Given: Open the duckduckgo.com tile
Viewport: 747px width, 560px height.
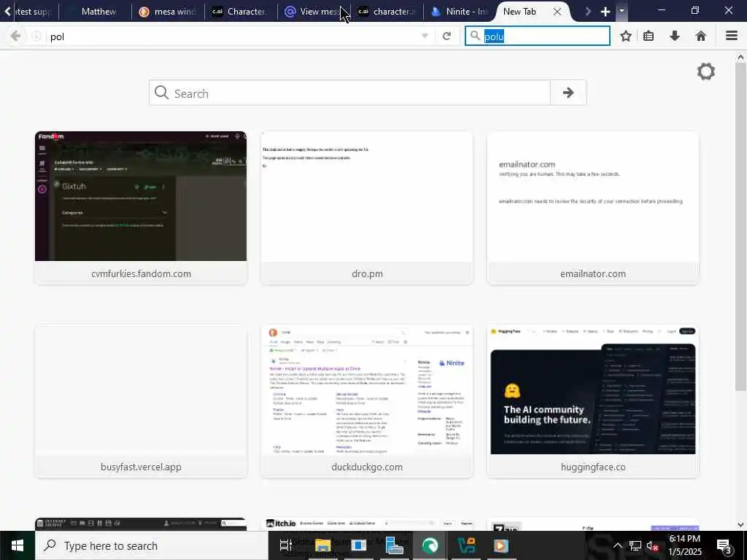Looking at the screenshot, I should (x=367, y=401).
